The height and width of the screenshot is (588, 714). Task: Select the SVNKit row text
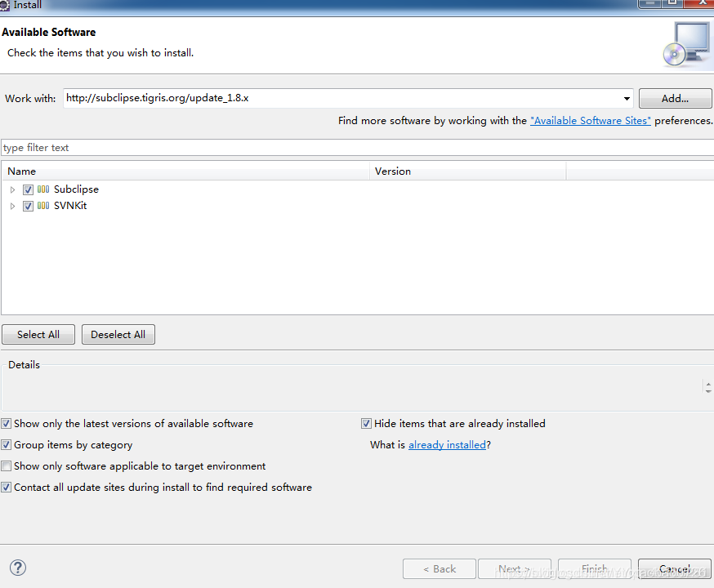[x=70, y=206]
